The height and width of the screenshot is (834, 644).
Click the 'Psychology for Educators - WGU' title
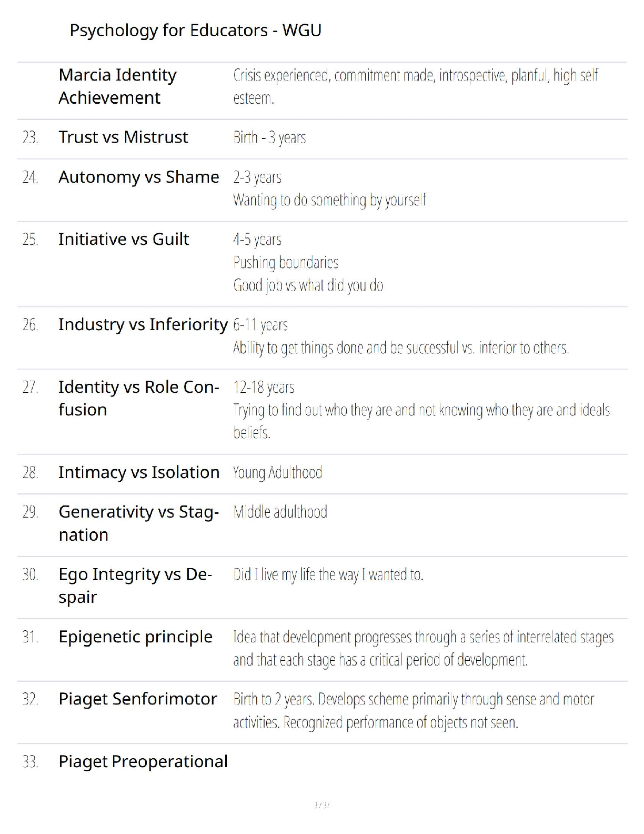[195, 31]
